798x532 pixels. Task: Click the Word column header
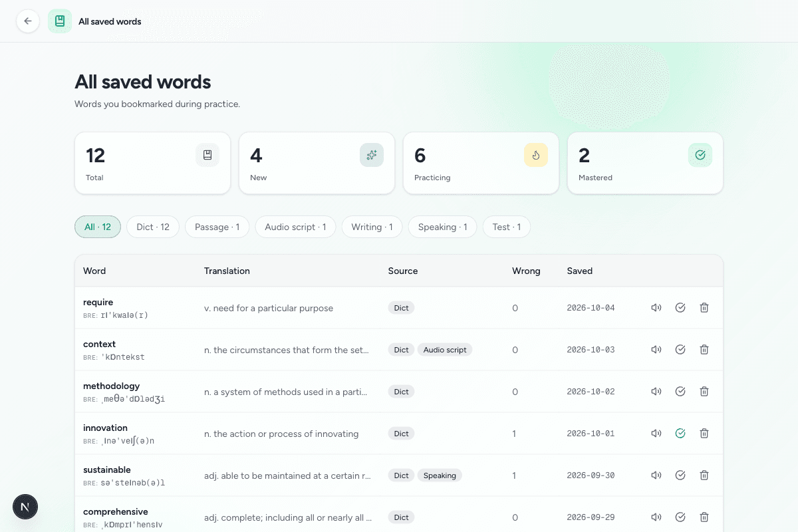94,271
